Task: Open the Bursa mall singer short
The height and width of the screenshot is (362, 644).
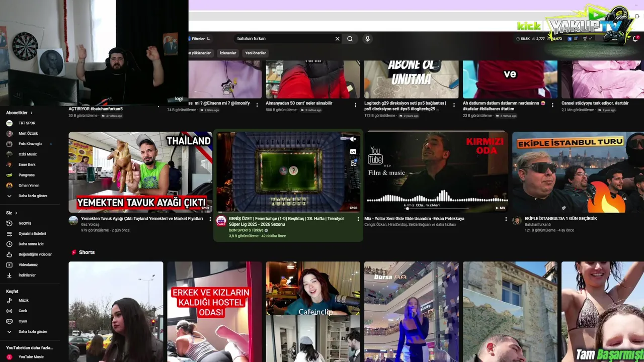Action: tap(412, 312)
